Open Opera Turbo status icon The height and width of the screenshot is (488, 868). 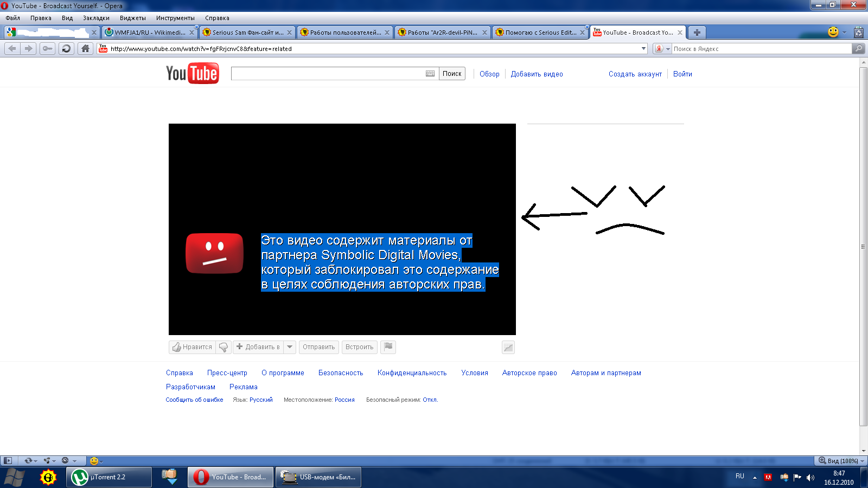(65, 461)
